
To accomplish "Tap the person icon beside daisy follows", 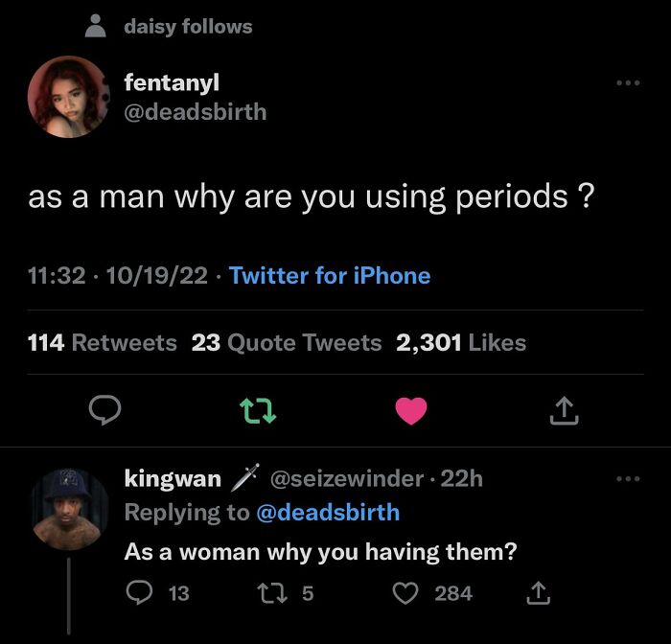I will (x=96, y=26).
